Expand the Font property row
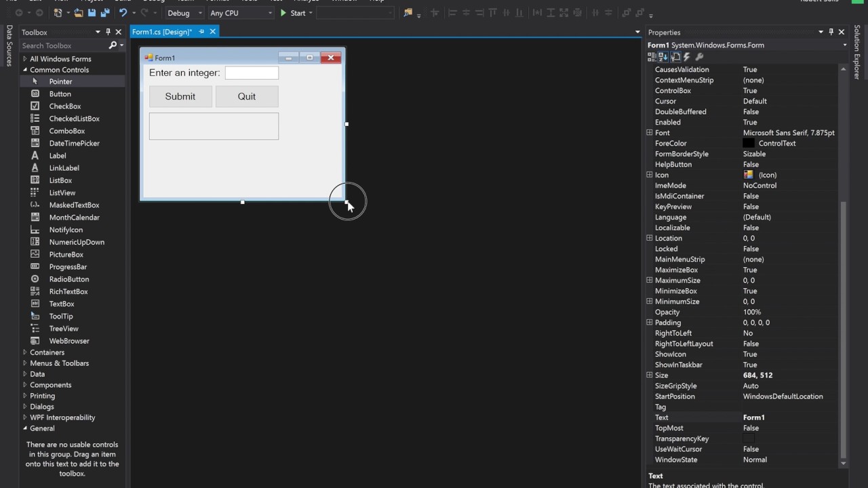 point(649,133)
